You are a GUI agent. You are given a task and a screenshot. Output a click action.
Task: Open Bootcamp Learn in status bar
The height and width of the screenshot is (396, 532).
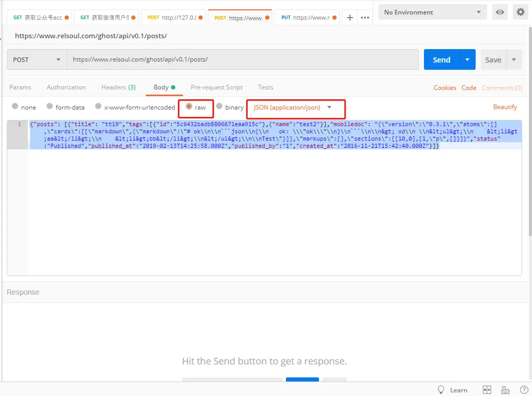(x=452, y=390)
